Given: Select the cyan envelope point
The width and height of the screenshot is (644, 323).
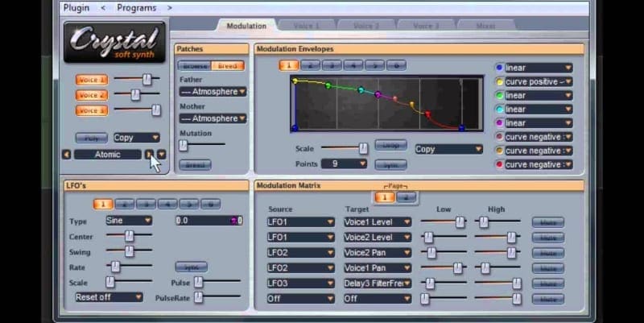Looking at the screenshot, I should (x=361, y=90).
